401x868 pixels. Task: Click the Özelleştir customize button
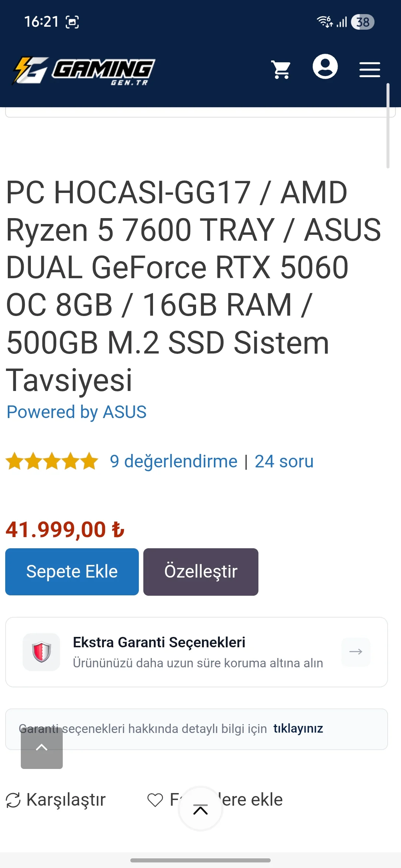[x=201, y=572]
